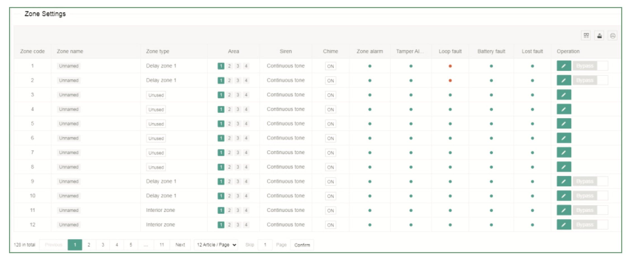Viewport: 644px width, 261px height.
Task: Select area 2 for zone 1
Action: [x=229, y=66]
